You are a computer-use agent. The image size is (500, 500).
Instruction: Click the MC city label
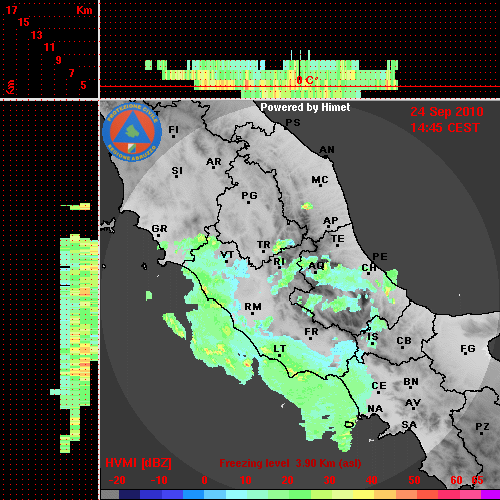pos(320,180)
